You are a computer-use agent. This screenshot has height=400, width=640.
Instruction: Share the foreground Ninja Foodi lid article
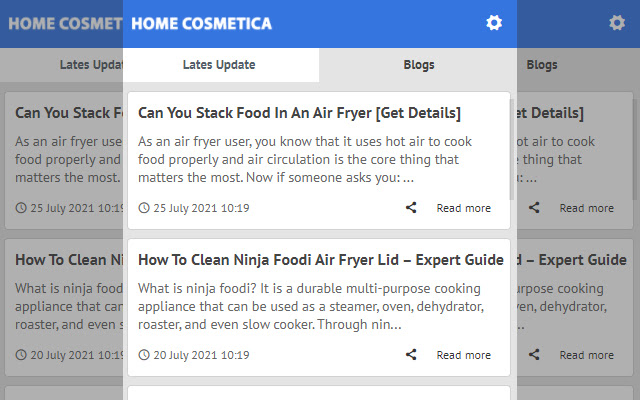[411, 354]
